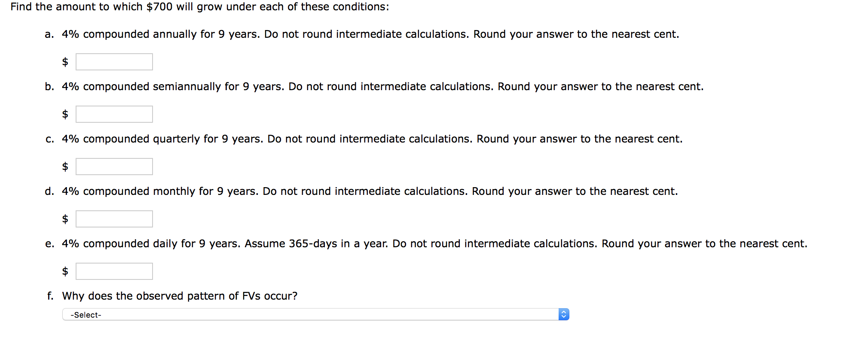
Task: Click the answer input box for part d
Action: point(113,219)
